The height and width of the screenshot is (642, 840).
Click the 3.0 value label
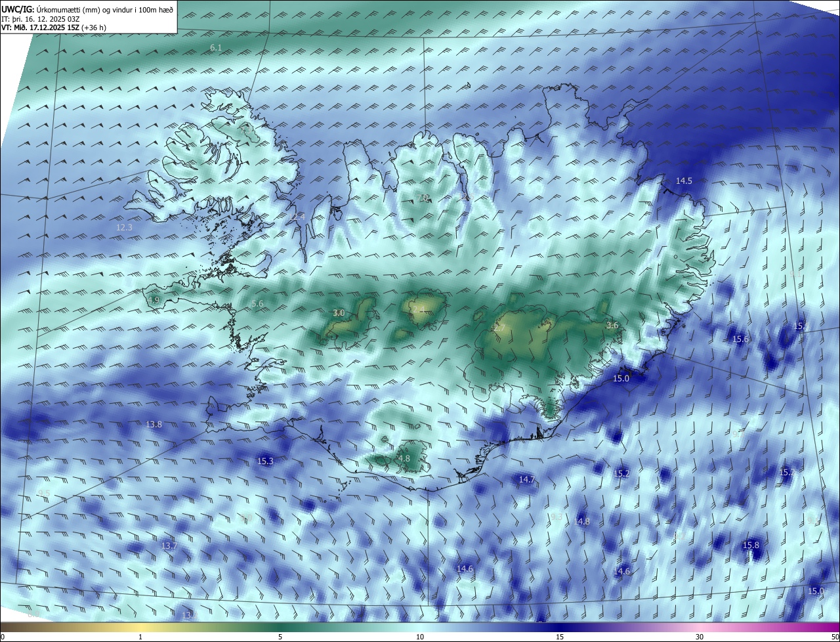point(339,313)
